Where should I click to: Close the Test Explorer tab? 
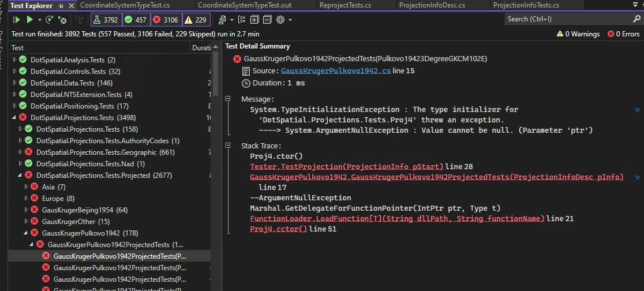[x=71, y=6]
